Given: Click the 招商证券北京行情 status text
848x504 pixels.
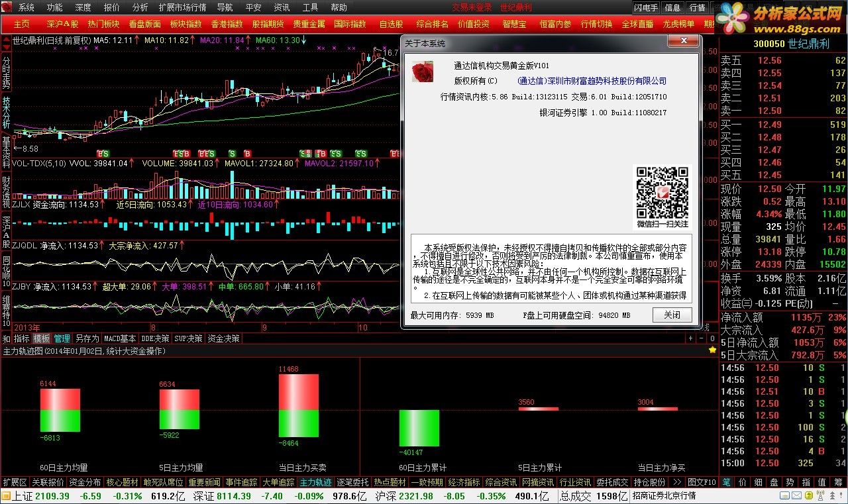Looking at the screenshot, I should click(x=664, y=496).
